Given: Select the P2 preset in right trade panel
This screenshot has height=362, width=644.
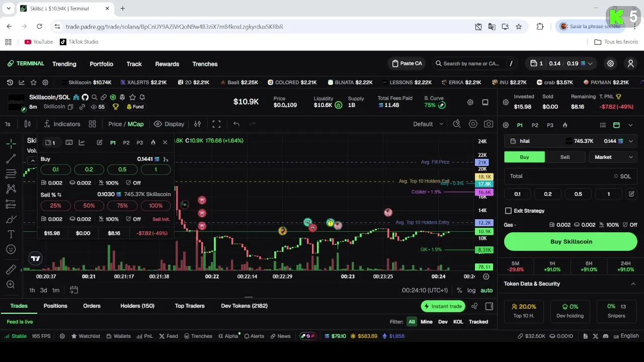Looking at the screenshot, I should pyautogui.click(x=535, y=125).
